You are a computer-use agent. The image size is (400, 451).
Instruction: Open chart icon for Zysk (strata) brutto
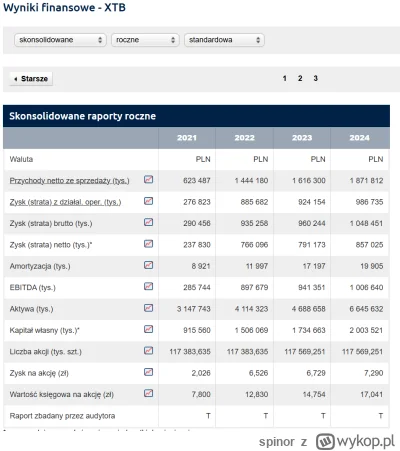click(x=148, y=222)
